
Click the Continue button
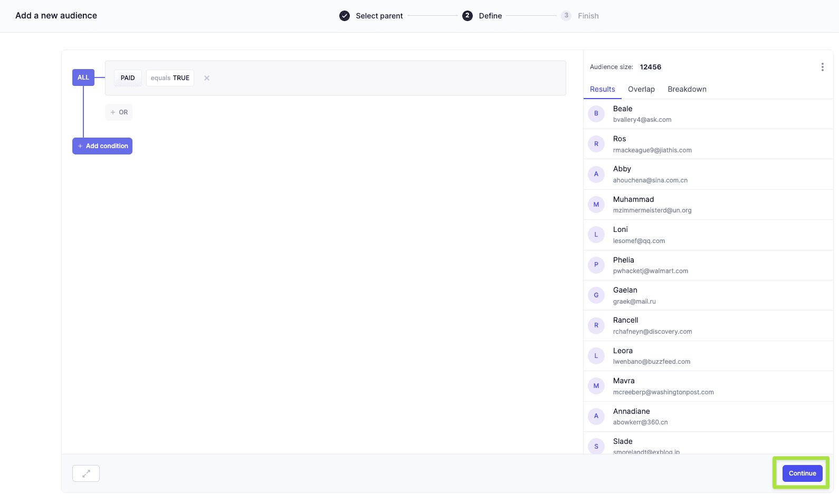click(x=802, y=473)
